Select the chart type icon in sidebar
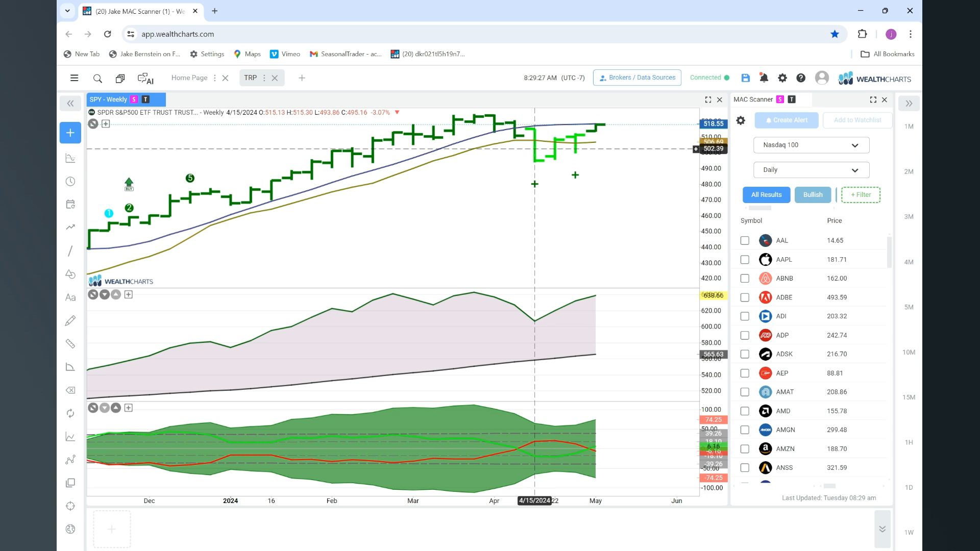Image resolution: width=980 pixels, height=551 pixels. (70, 158)
